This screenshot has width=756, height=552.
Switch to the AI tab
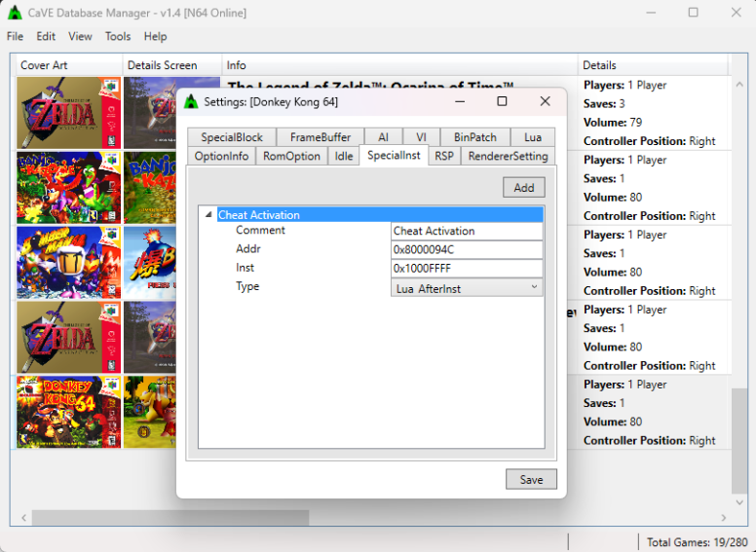383,137
